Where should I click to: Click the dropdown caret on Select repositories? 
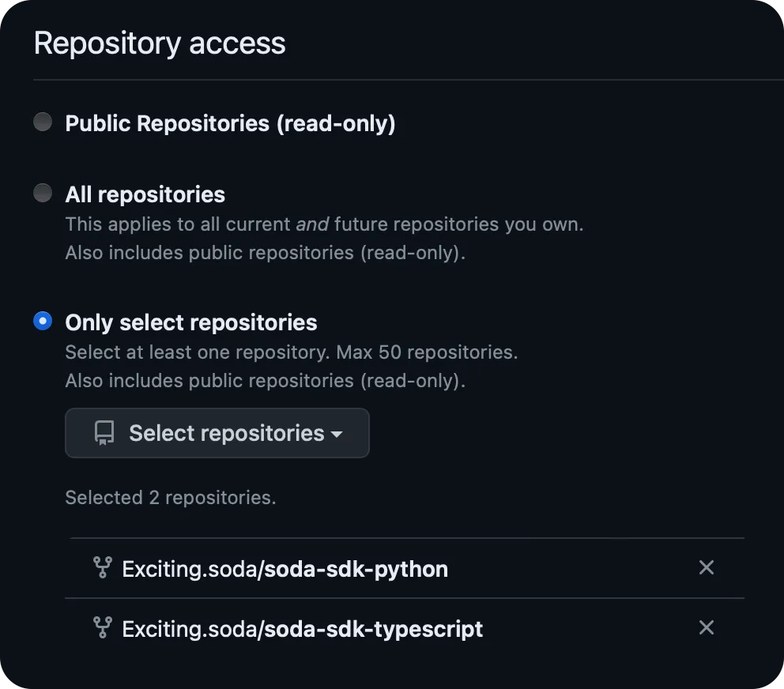click(x=338, y=435)
